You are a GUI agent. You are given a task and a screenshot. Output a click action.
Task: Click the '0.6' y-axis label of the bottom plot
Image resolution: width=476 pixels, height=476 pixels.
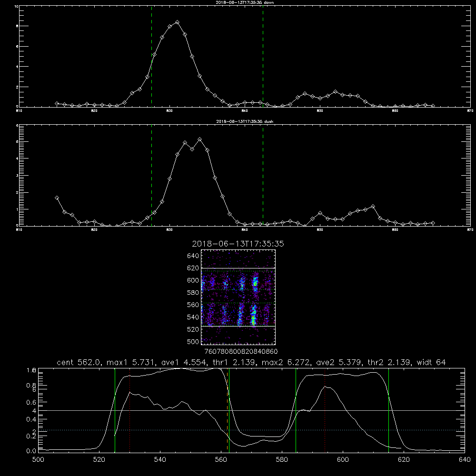31,402
